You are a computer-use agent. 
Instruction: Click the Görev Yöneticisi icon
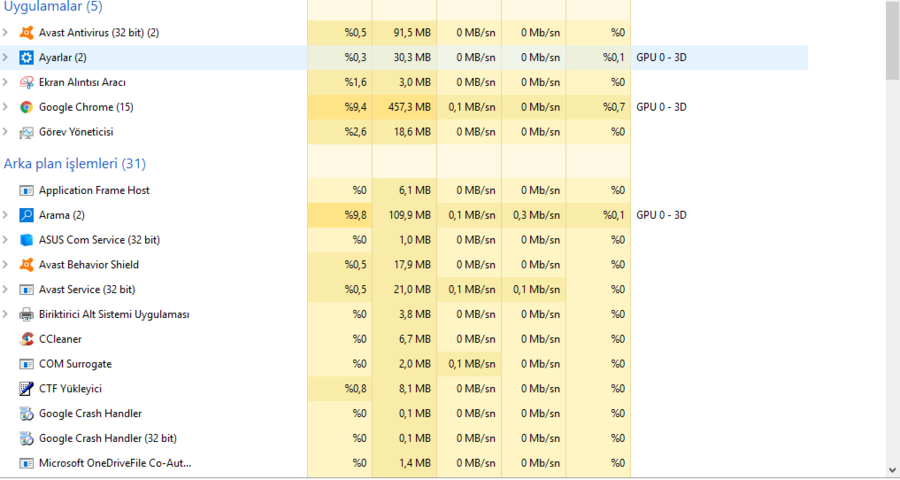coord(26,132)
